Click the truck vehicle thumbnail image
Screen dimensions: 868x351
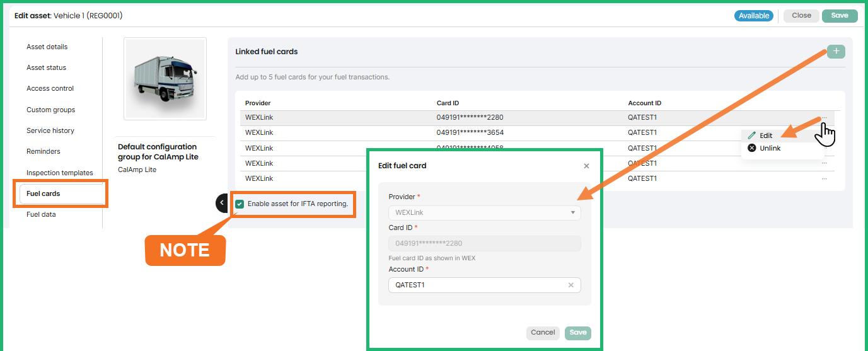pos(165,79)
